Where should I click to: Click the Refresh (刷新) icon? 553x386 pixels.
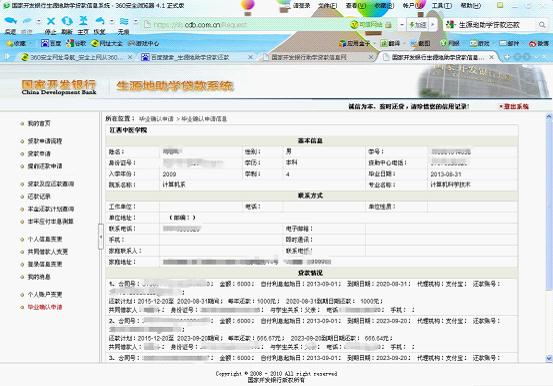(67, 21)
